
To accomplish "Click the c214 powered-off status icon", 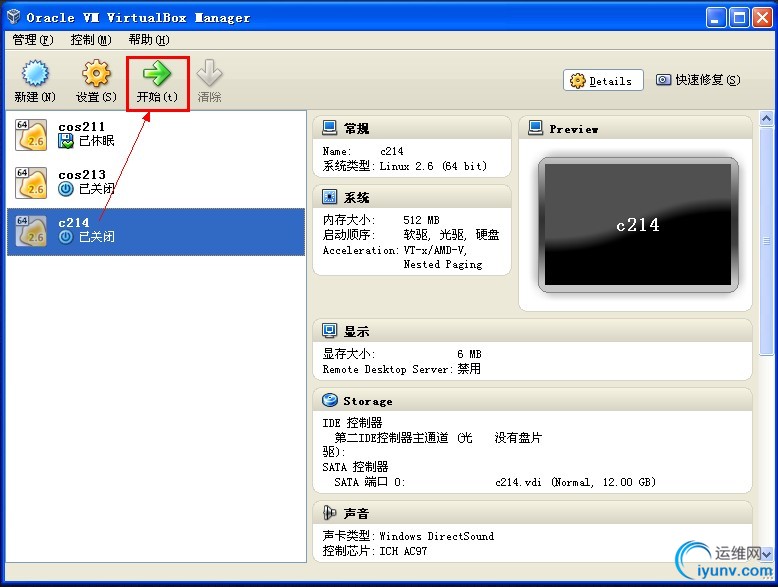I will (66, 237).
